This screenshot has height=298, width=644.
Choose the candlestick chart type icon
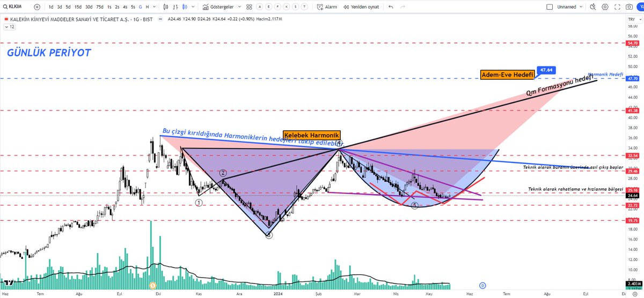[166, 7]
